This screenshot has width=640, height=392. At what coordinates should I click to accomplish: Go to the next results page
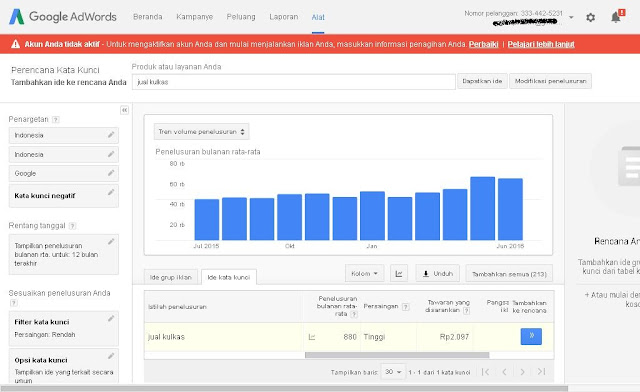pos(522,372)
